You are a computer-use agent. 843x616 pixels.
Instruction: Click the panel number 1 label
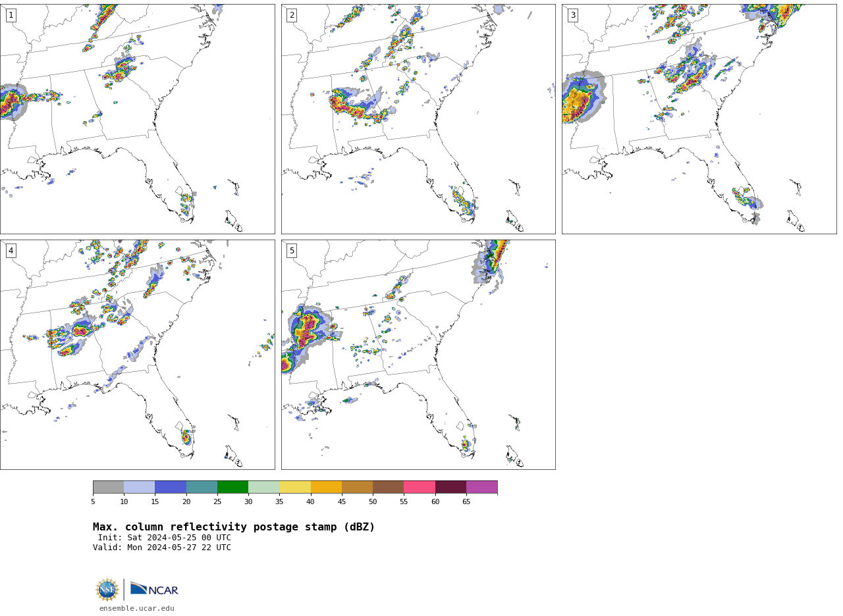click(11, 15)
